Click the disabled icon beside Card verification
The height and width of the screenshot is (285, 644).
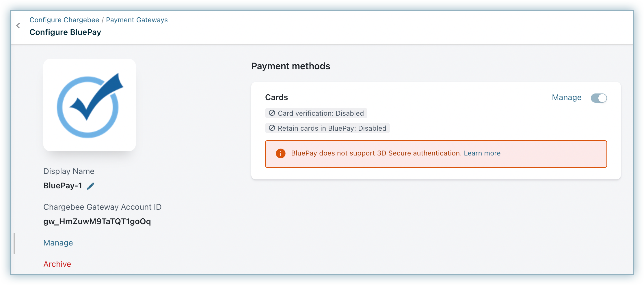(272, 113)
